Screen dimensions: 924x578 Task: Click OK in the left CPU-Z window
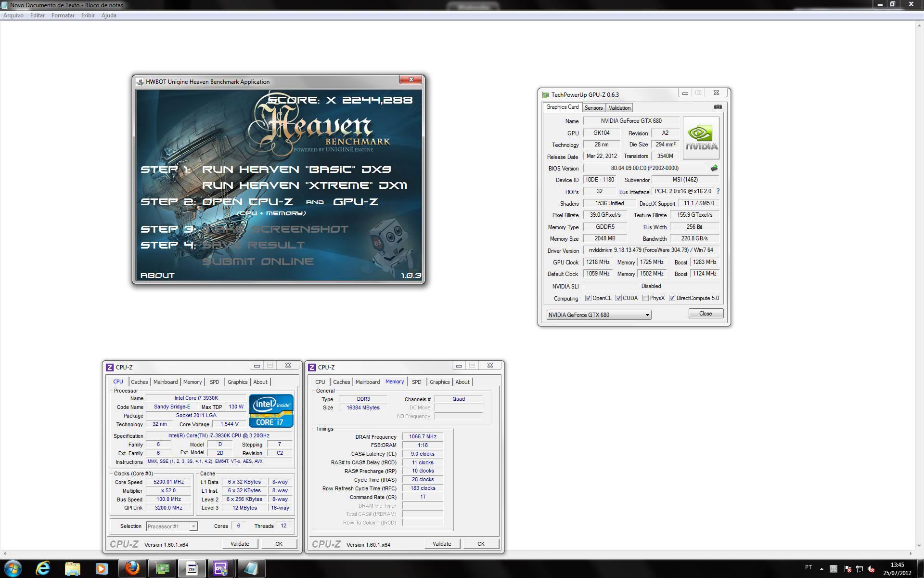click(x=279, y=544)
